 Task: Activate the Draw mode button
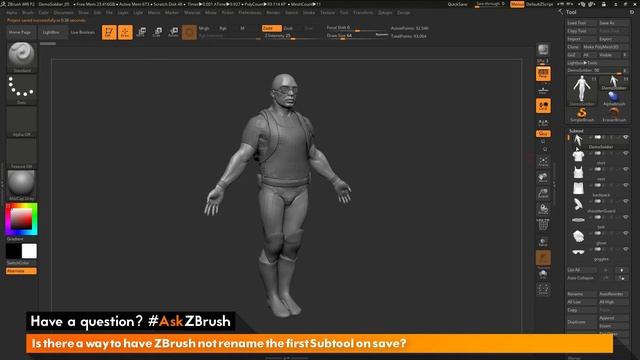[x=125, y=32]
